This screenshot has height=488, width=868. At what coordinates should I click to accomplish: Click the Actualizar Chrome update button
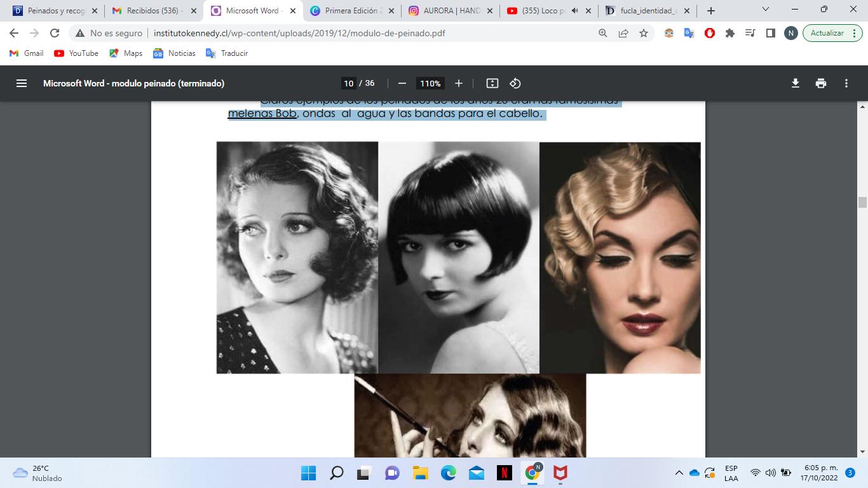pyautogui.click(x=832, y=33)
